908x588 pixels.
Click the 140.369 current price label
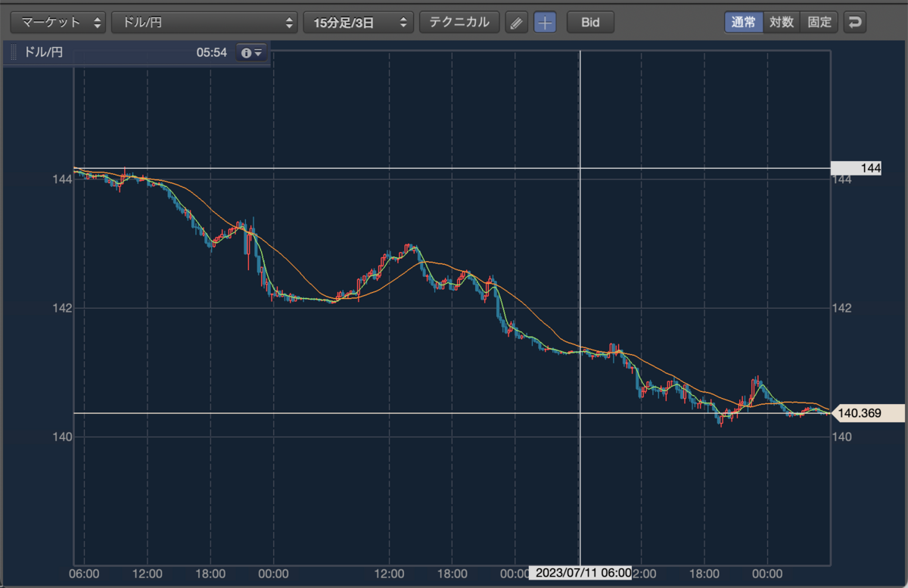click(867, 413)
